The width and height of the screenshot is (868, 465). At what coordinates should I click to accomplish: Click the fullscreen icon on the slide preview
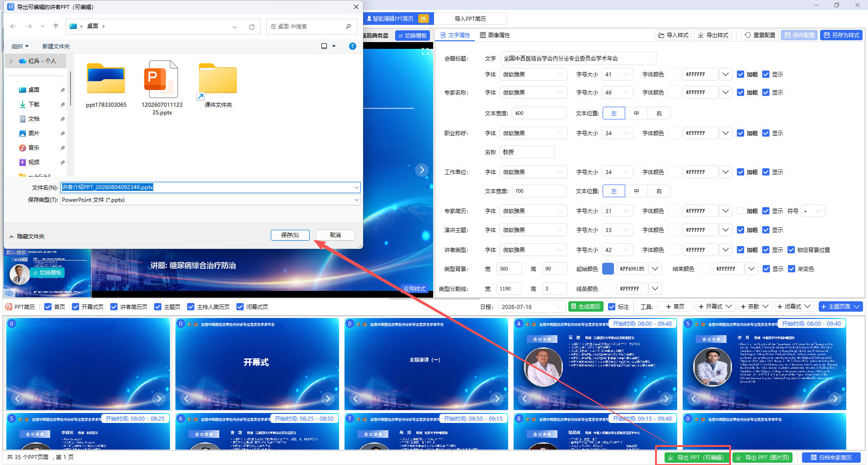tap(425, 52)
